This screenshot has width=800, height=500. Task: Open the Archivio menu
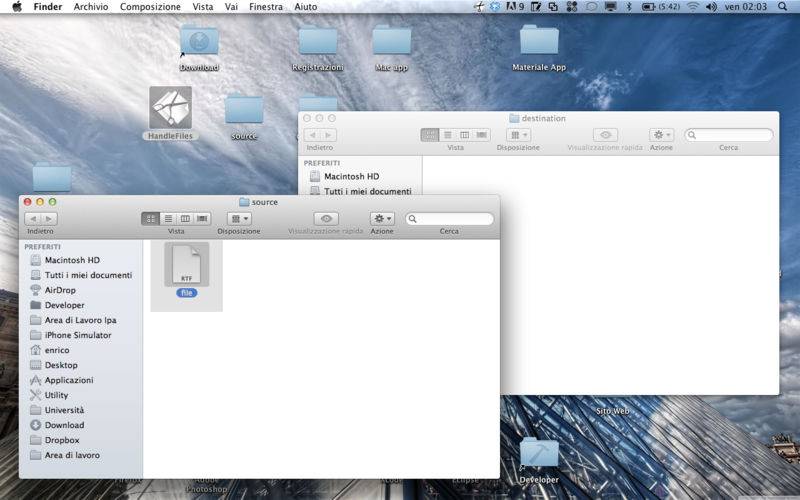coord(91,7)
